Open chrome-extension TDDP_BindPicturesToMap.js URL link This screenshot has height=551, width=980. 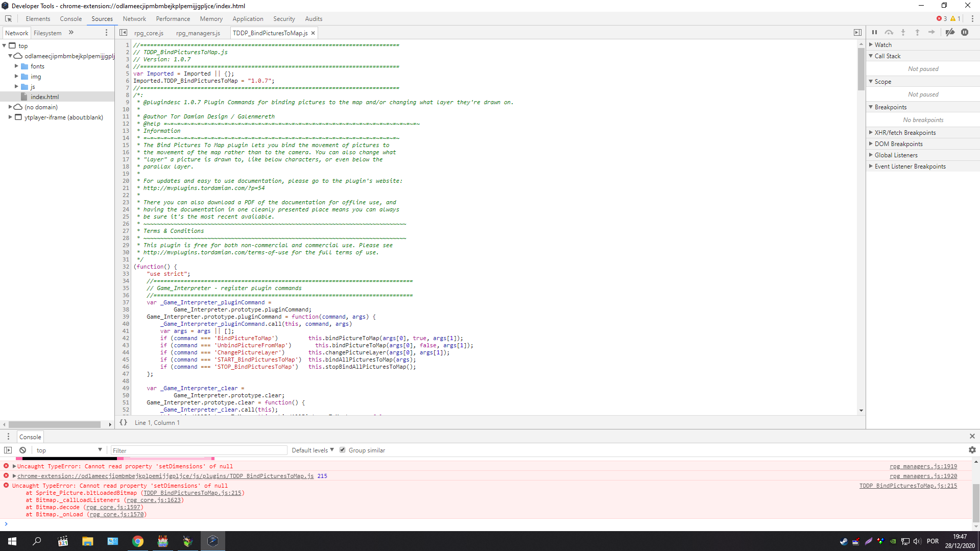pos(165,476)
